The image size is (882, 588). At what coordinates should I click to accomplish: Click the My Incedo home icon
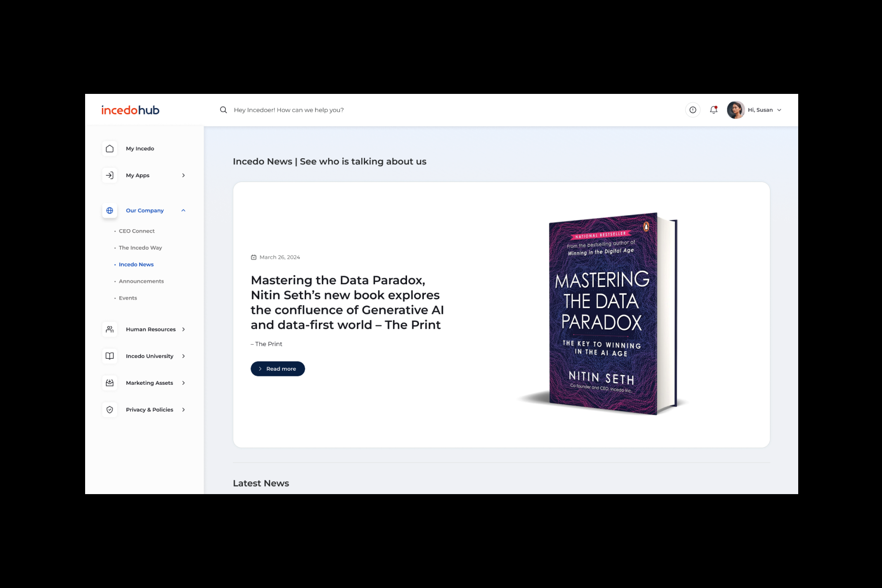tap(110, 149)
